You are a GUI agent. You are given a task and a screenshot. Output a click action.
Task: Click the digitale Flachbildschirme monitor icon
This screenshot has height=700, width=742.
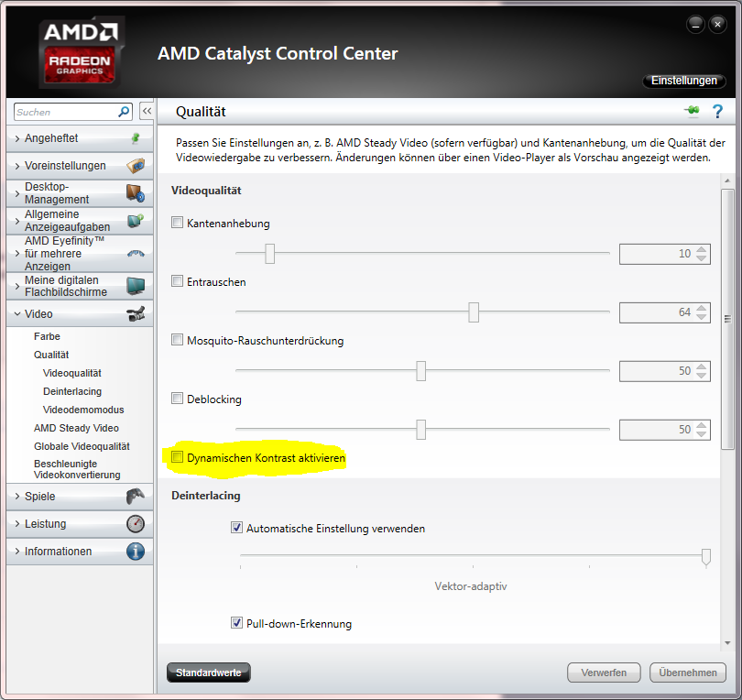coord(136,286)
